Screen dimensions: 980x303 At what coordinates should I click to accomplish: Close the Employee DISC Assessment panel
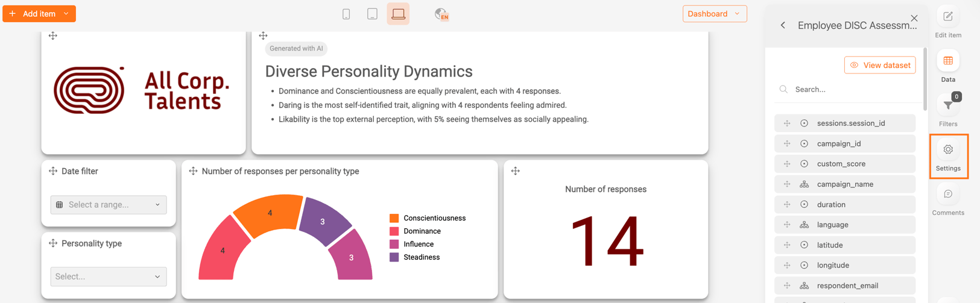tap(914, 18)
